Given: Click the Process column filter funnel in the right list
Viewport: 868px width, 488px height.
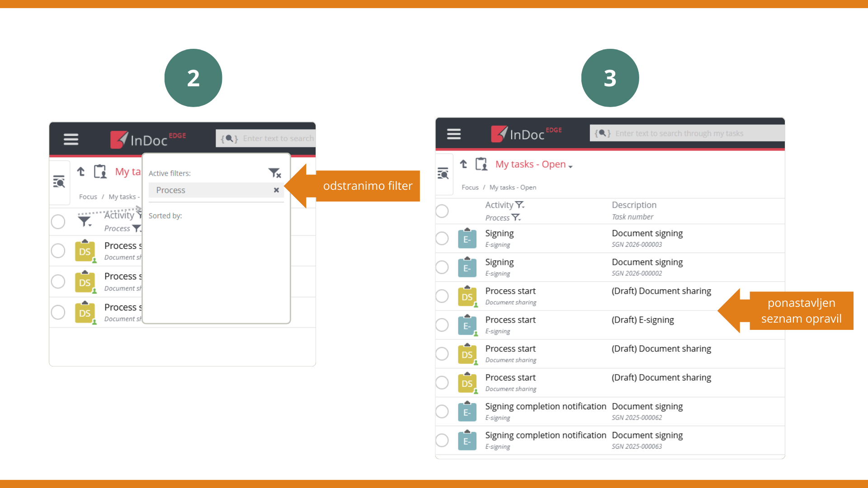Looking at the screenshot, I should click(x=516, y=218).
